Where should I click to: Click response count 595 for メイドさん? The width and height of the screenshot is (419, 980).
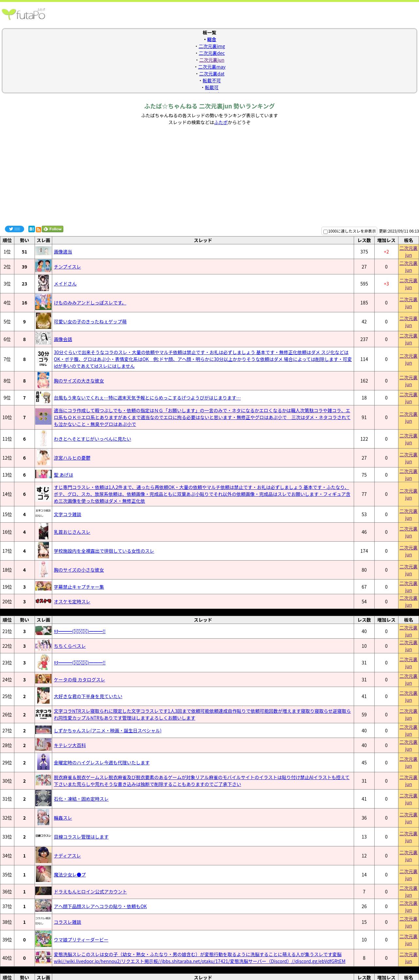point(364,284)
